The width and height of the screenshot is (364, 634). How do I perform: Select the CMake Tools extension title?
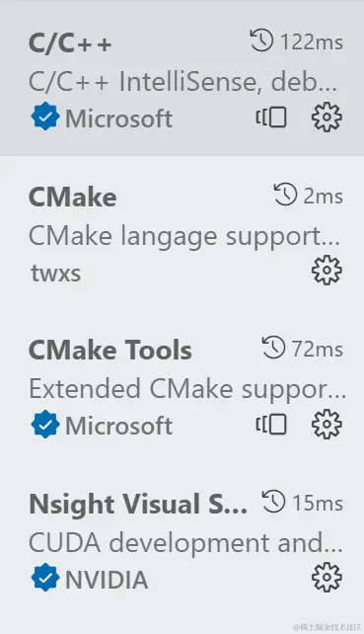click(x=110, y=350)
